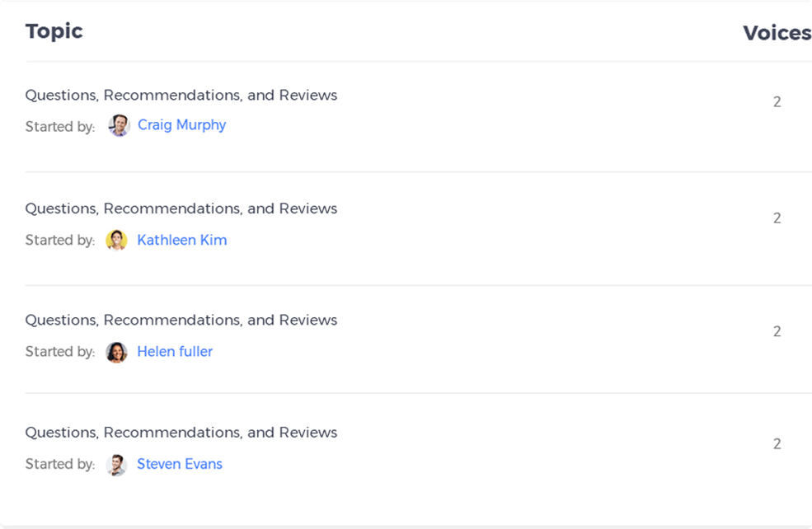Image resolution: width=812 pixels, height=529 pixels.
Task: Open the topic title started by Helen fuller
Action: pos(181,321)
